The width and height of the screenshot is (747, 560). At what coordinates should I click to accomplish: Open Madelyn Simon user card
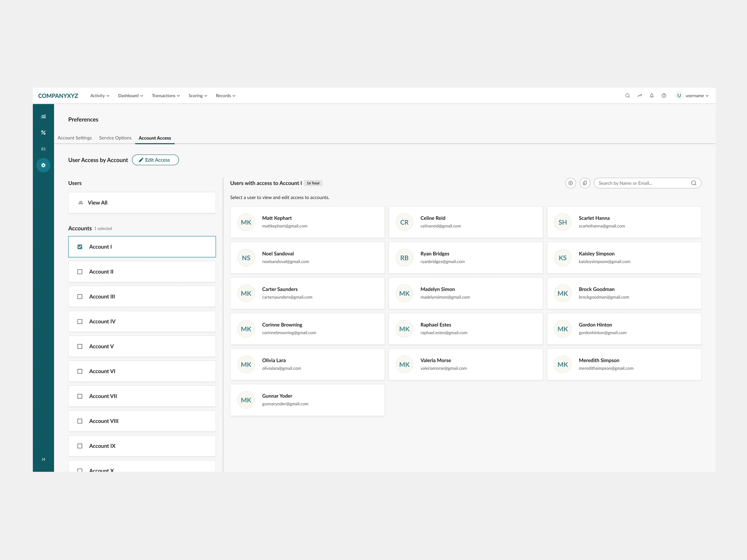(466, 293)
